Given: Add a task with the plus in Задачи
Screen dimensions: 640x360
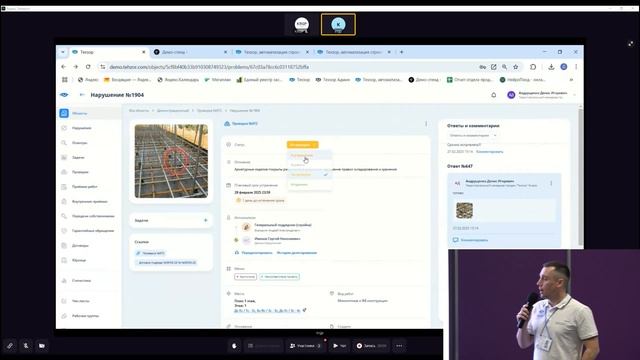Looking at the screenshot, I should [x=205, y=220].
